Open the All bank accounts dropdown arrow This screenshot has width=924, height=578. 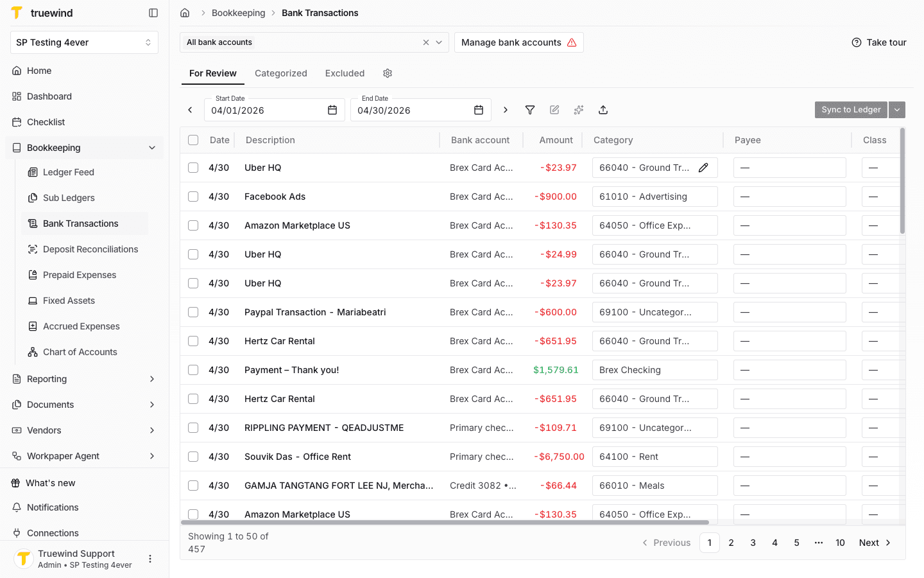click(439, 42)
